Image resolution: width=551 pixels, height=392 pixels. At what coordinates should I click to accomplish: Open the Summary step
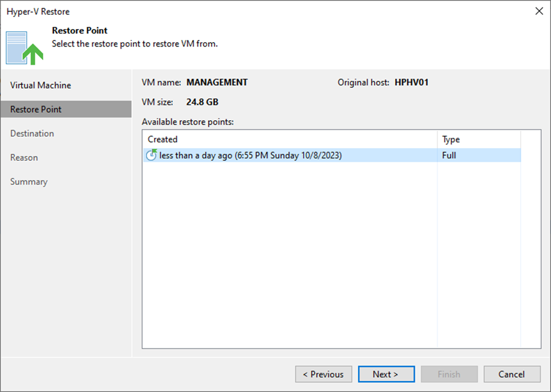pos(29,182)
